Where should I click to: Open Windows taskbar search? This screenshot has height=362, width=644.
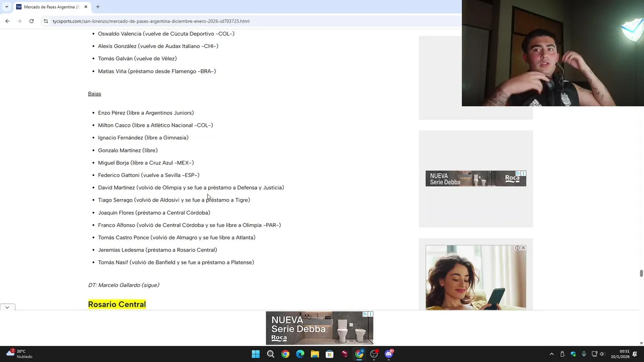coord(271,354)
